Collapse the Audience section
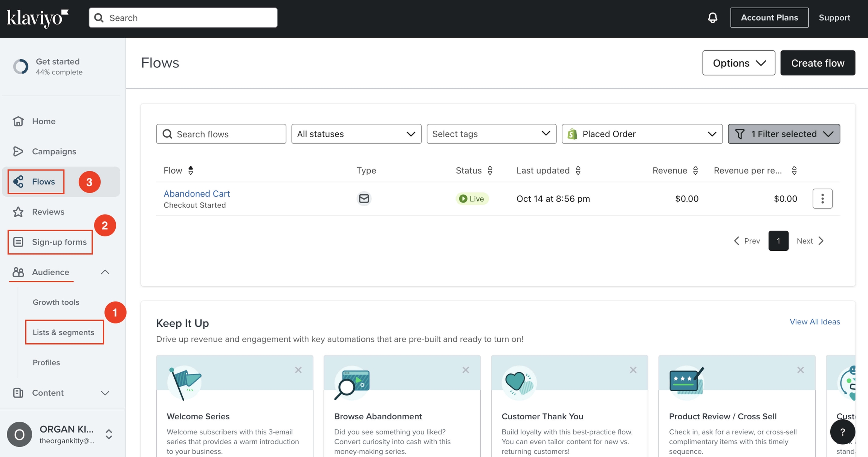The height and width of the screenshot is (457, 868). coord(105,272)
